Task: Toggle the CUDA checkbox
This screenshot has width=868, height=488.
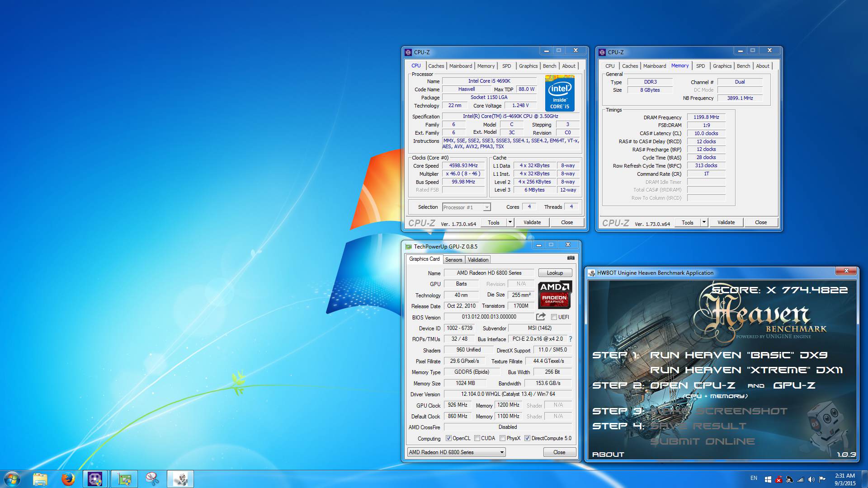Action: [x=477, y=438]
